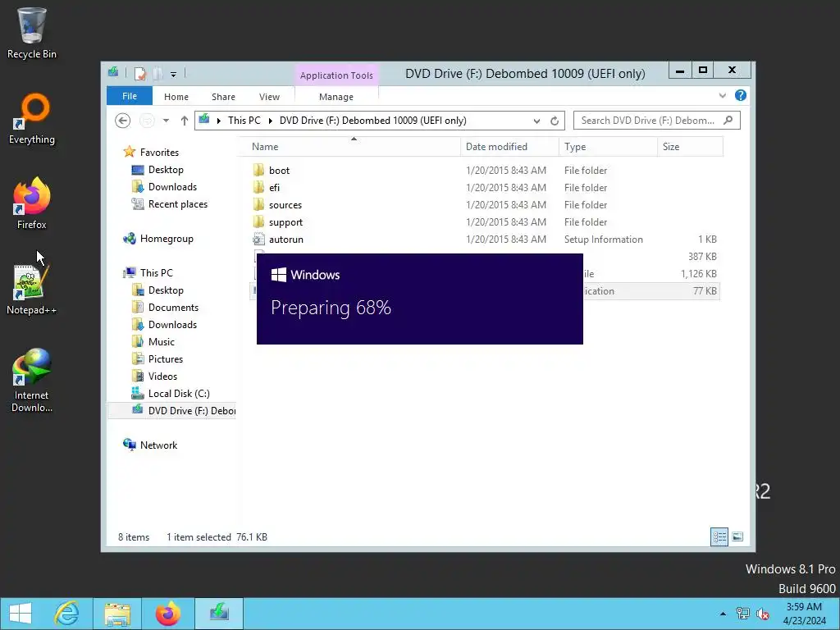The height and width of the screenshot is (630, 840).
Task: Open Pictures under This PC
Action: coord(165,359)
